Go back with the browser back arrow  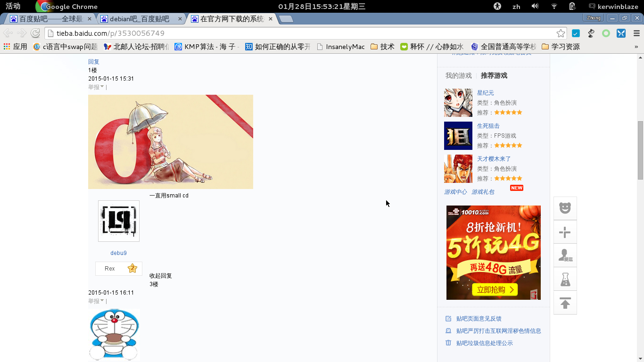[x=8, y=33]
